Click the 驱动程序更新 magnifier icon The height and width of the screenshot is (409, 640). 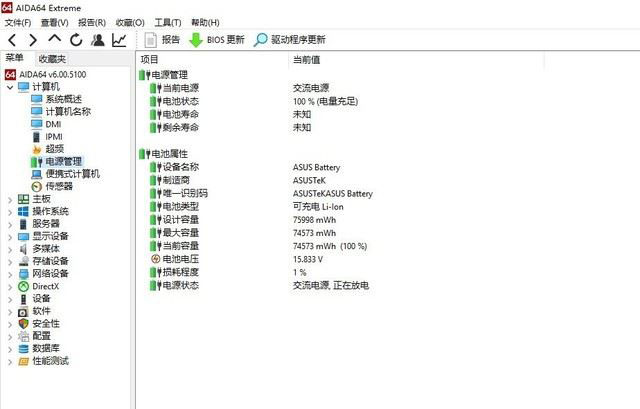point(261,40)
